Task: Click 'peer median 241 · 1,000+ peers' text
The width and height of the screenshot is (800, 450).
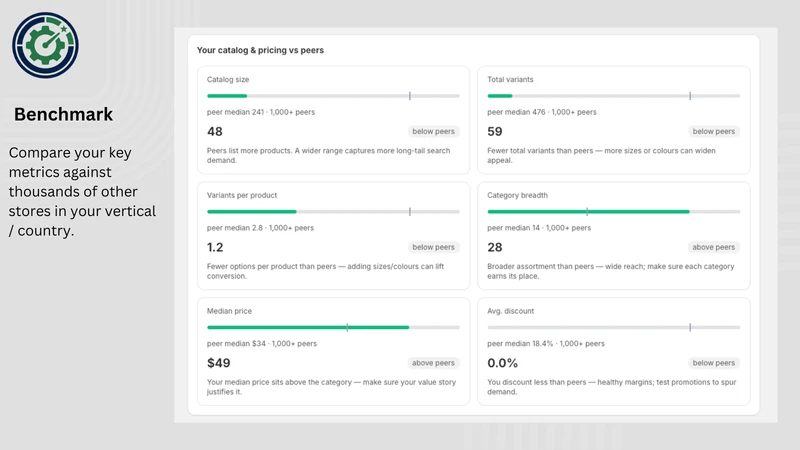Action: click(x=261, y=112)
